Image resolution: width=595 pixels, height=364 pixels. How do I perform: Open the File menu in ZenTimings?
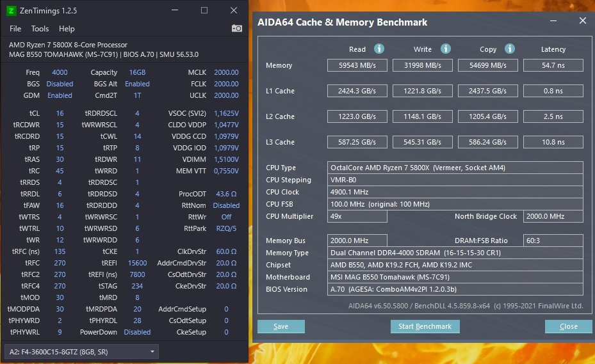15,29
